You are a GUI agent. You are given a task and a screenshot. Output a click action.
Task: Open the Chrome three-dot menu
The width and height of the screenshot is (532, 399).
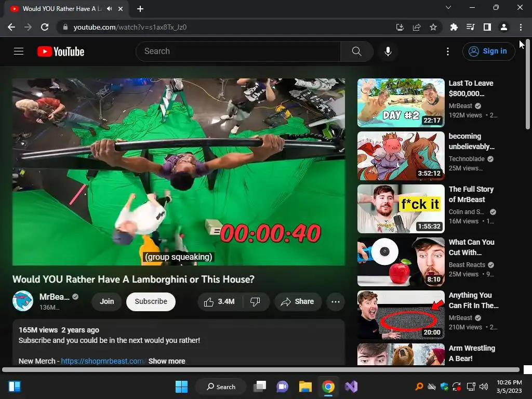(521, 27)
